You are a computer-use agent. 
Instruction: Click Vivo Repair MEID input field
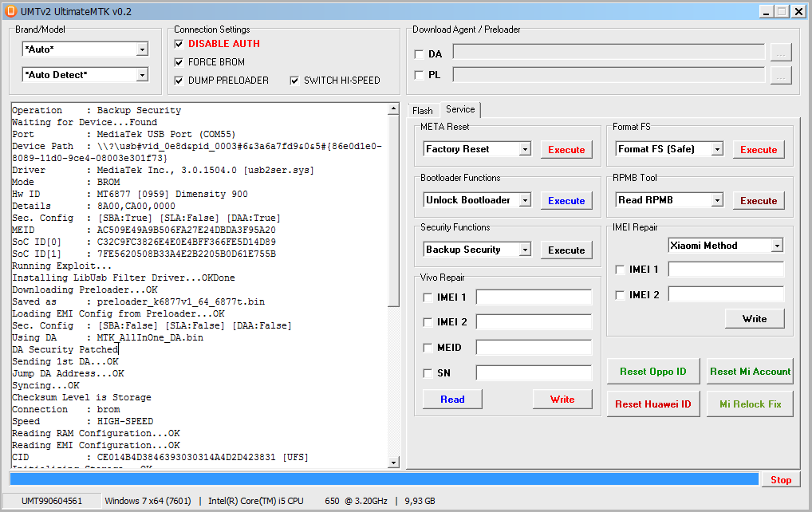click(534, 348)
